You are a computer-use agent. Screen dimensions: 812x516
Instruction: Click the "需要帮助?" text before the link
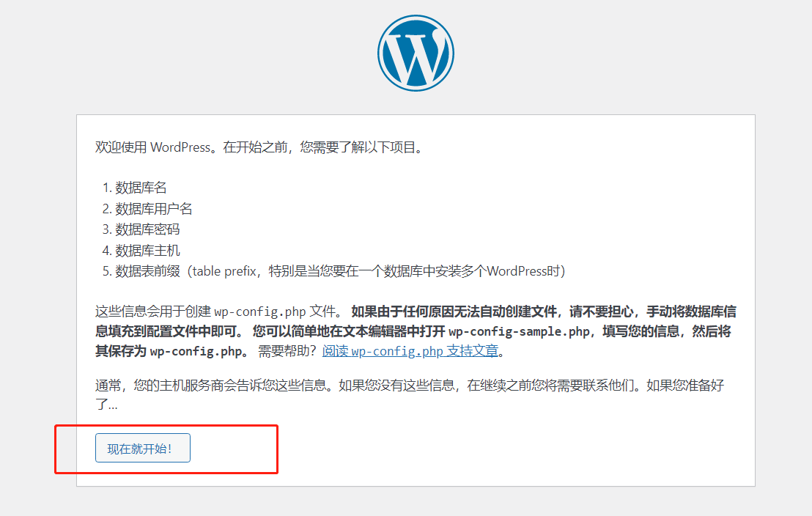(x=288, y=351)
